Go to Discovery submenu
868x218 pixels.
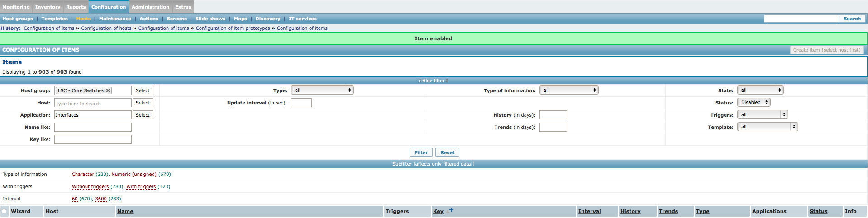[267, 19]
